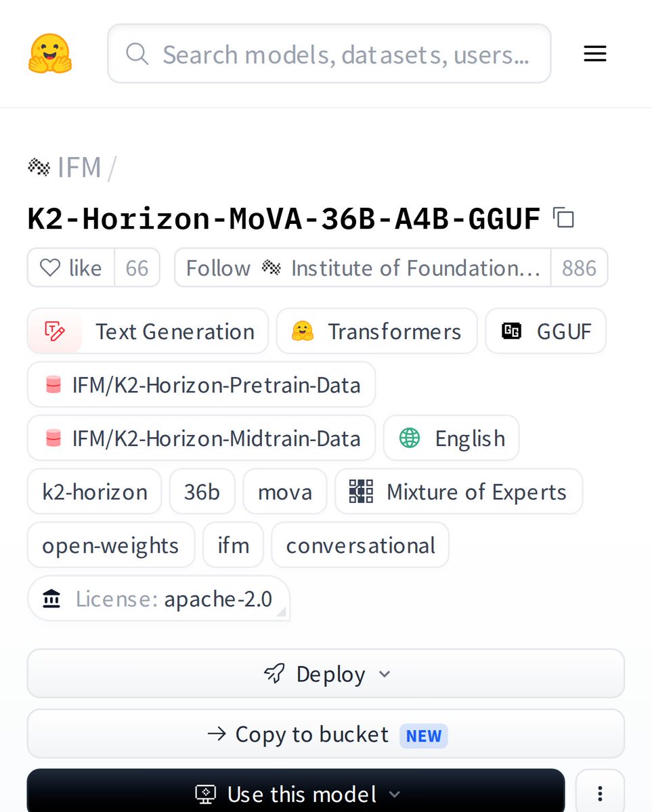This screenshot has width=652, height=812.
Task: Click the license building icon
Action: [51, 598]
